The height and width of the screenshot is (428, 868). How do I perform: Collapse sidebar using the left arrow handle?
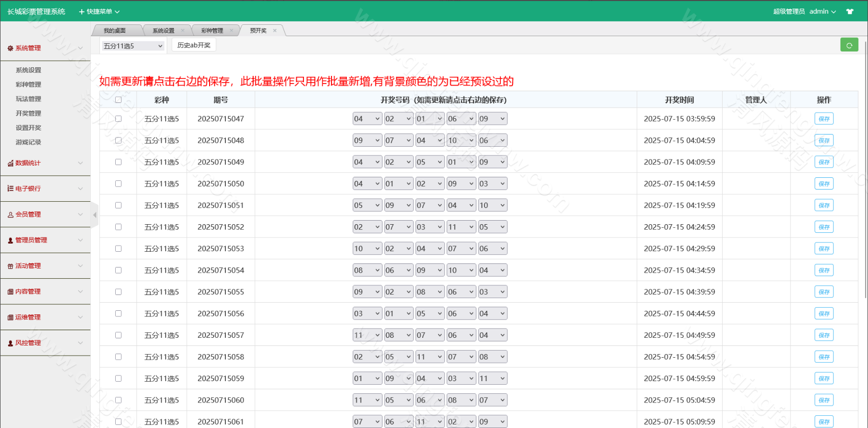coord(94,215)
